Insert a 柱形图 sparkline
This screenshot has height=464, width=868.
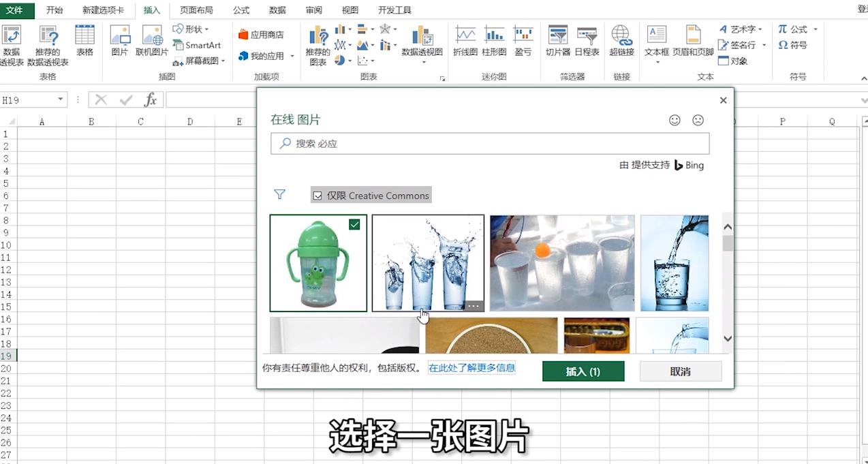[494, 40]
